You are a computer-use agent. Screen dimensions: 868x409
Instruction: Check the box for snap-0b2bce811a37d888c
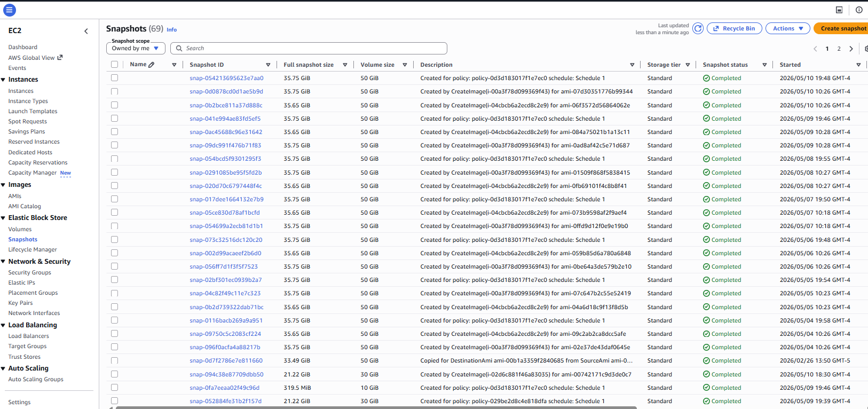[x=114, y=105]
